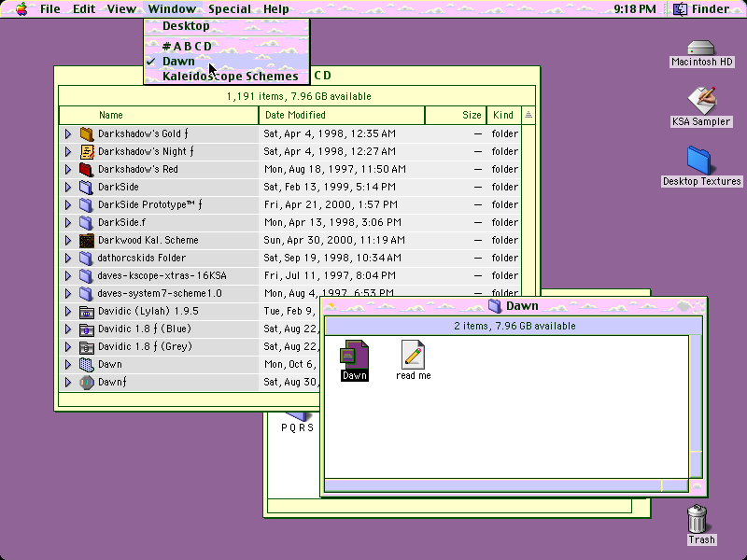Select the read me document icon
Image resolution: width=747 pixels, height=560 pixels.
(x=413, y=355)
